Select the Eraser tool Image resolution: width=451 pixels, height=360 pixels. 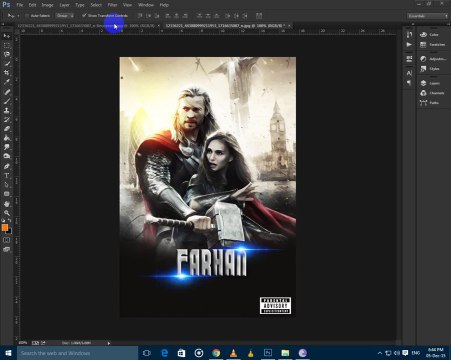pyautogui.click(x=7, y=129)
